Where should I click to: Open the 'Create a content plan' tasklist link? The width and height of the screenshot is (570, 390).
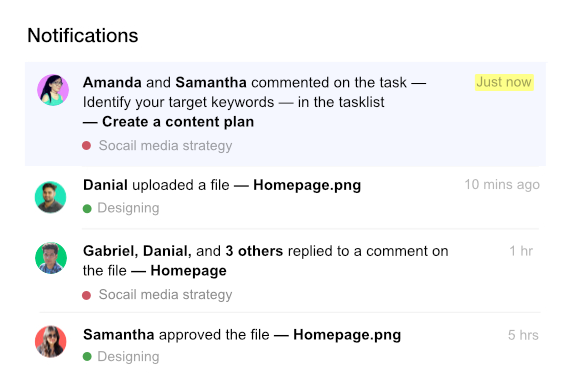point(178,122)
